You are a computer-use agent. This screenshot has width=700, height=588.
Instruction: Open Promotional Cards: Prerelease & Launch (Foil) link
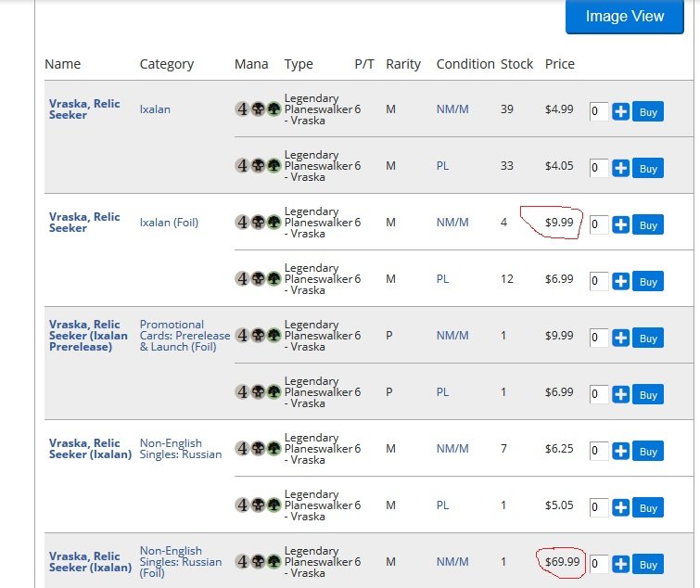pos(185,336)
